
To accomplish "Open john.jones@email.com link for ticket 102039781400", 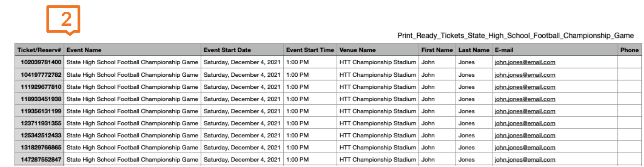I will [525, 62].
